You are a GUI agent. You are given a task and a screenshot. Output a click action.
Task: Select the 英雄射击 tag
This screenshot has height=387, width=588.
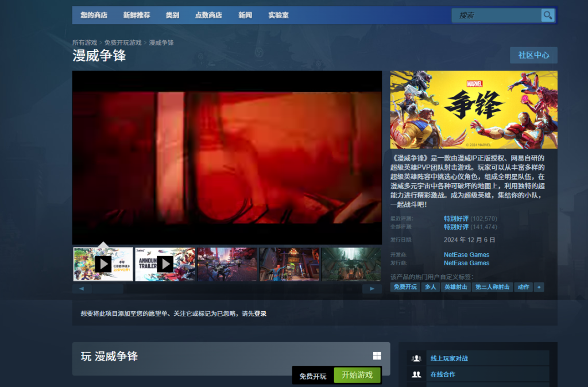455,287
